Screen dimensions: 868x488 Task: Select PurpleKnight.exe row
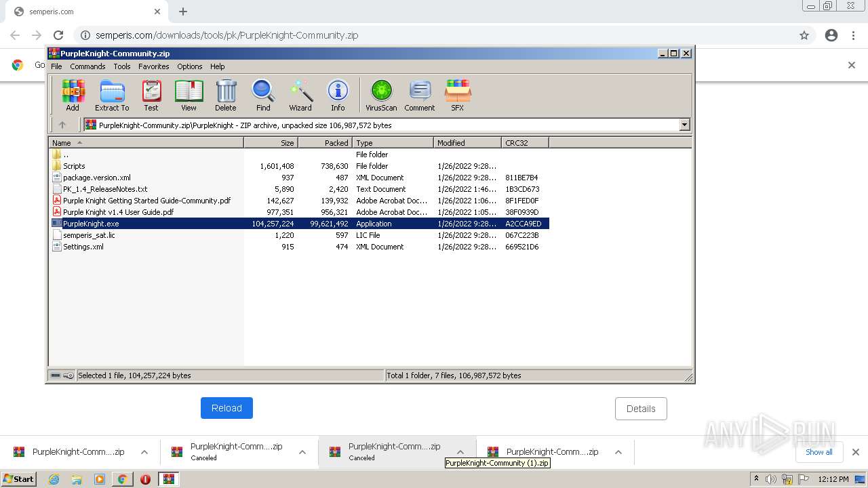click(x=299, y=224)
